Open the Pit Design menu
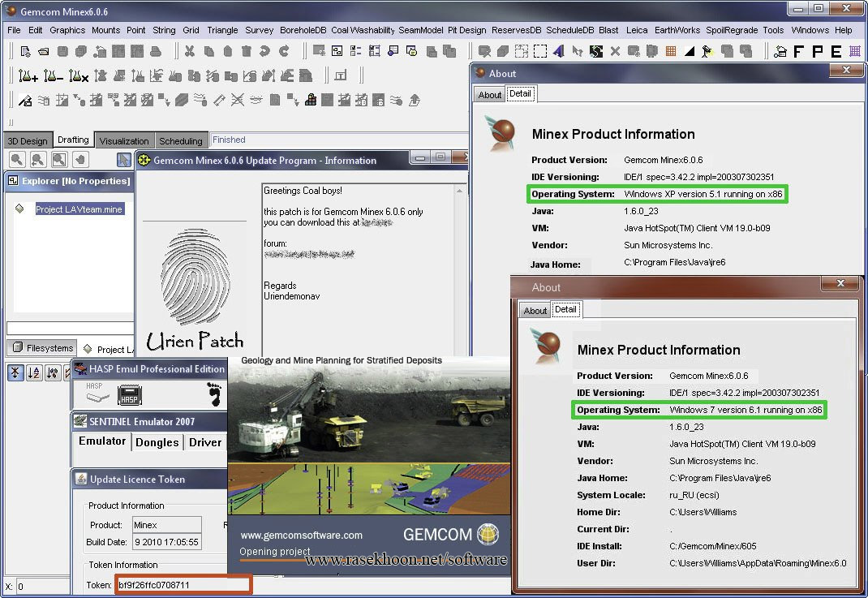 (x=466, y=30)
